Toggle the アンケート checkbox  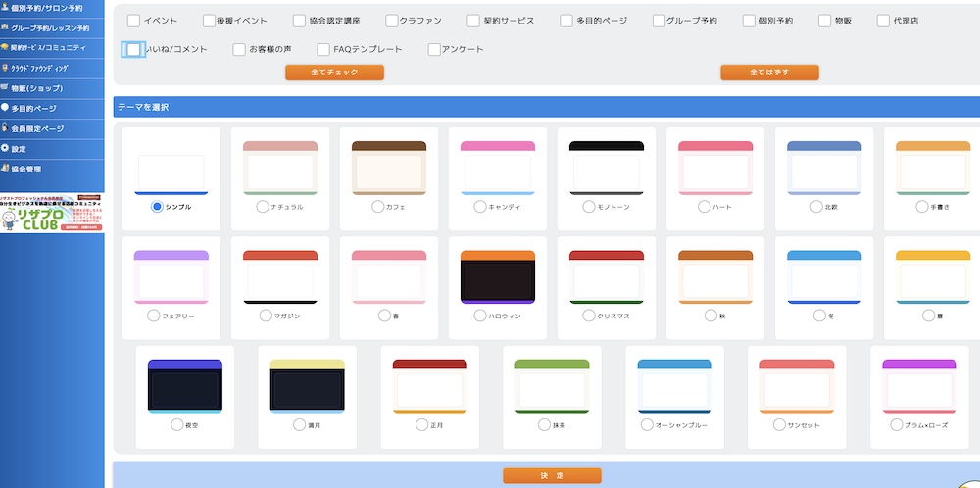coord(435,50)
